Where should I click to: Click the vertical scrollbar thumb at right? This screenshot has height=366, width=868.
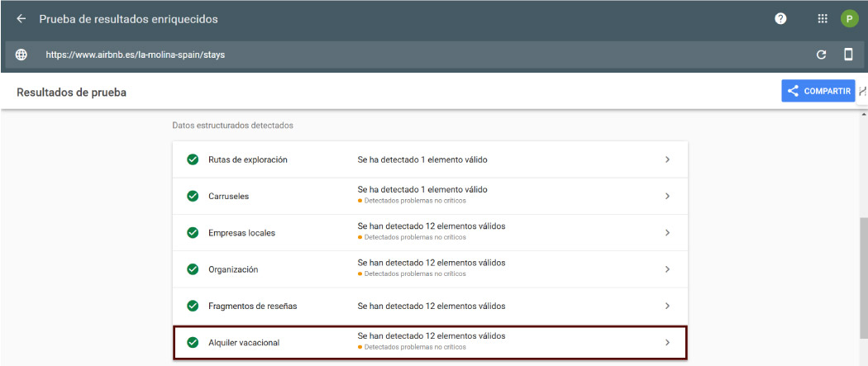[863, 278]
